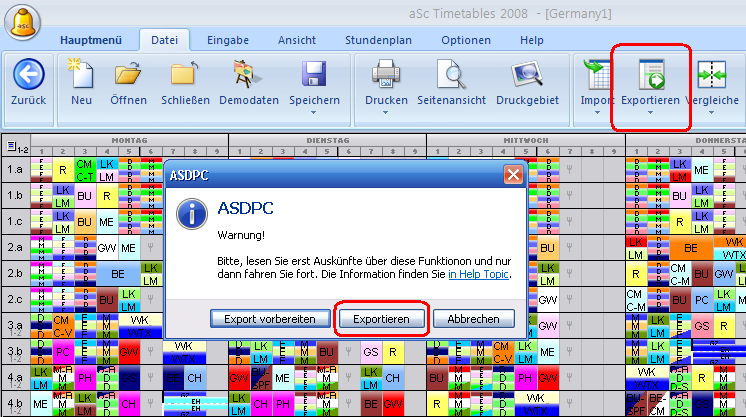Cancel the dialog with Abbrechen
Screen dimensions: 746x417
473,319
